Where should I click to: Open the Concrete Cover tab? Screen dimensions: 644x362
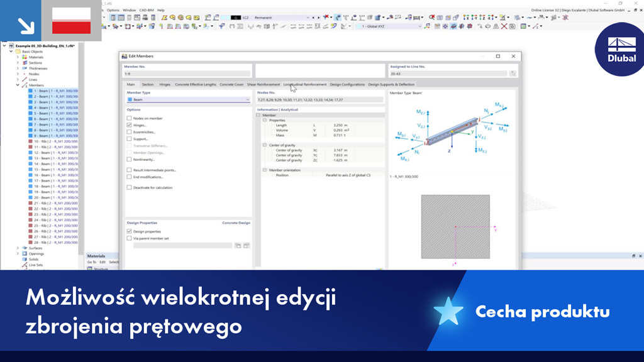tap(231, 84)
